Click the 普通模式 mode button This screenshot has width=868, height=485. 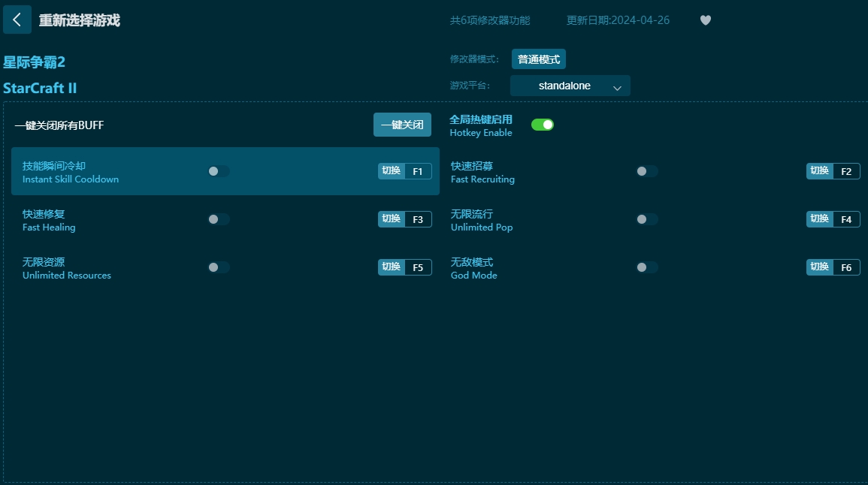[538, 59]
